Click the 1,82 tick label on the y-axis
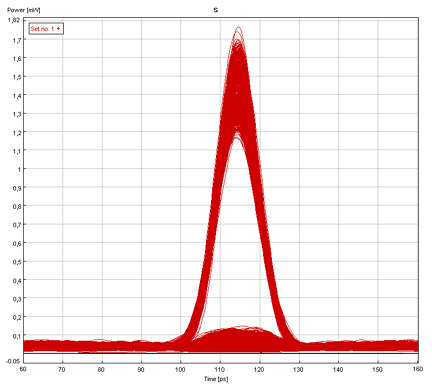 tap(14, 20)
